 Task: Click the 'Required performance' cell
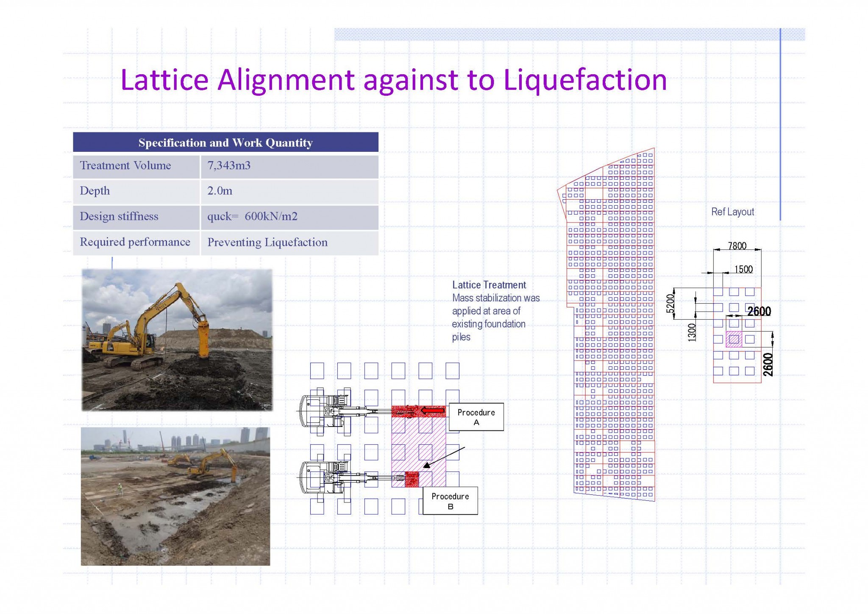[x=136, y=243]
